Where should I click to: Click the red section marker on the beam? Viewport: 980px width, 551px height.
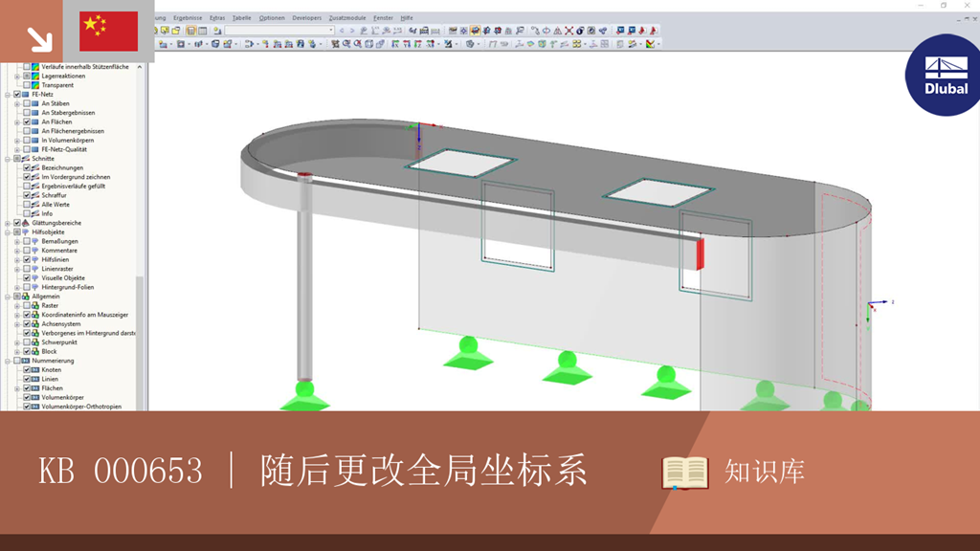[x=700, y=254]
